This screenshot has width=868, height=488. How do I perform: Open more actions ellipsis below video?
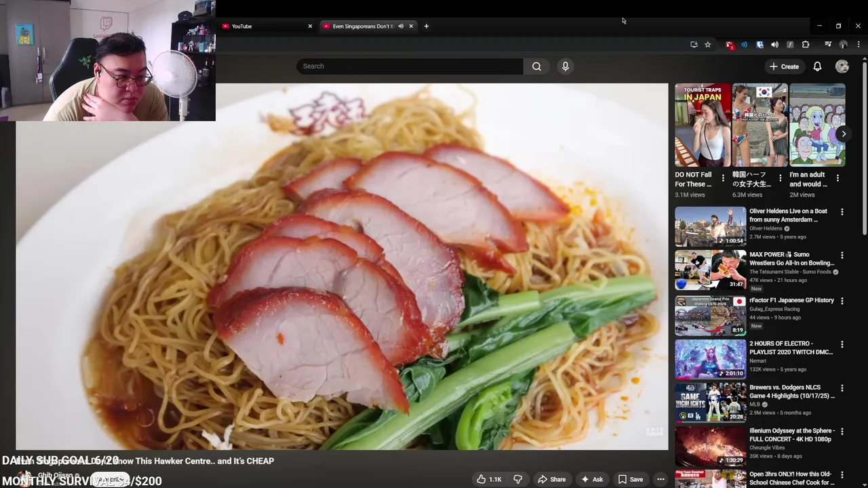coord(660,479)
